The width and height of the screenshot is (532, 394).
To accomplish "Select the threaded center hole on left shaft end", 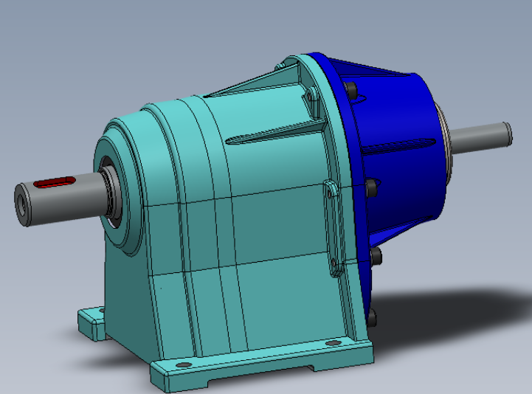I will (21, 206).
